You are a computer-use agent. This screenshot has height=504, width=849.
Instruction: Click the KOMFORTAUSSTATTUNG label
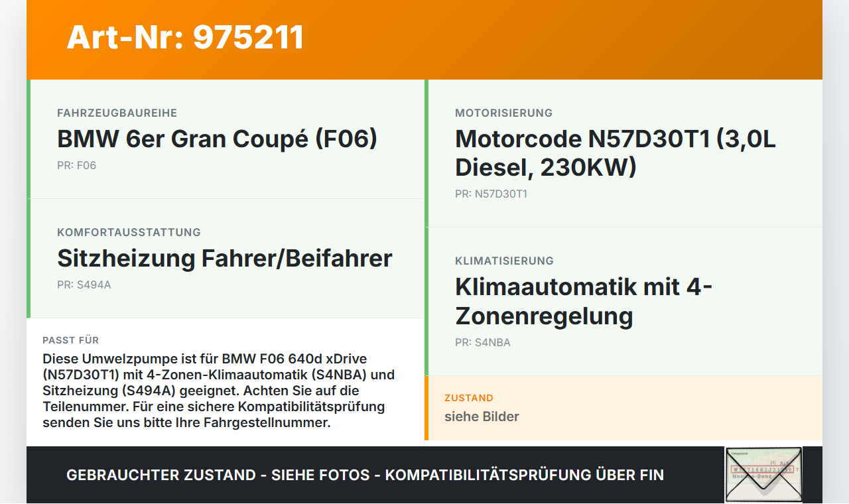coord(129,232)
